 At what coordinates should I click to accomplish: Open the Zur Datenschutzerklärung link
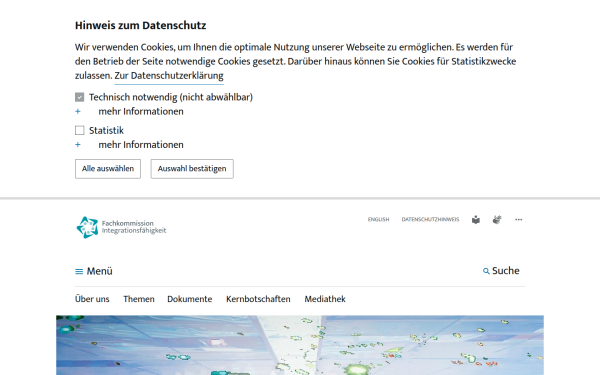[169, 76]
